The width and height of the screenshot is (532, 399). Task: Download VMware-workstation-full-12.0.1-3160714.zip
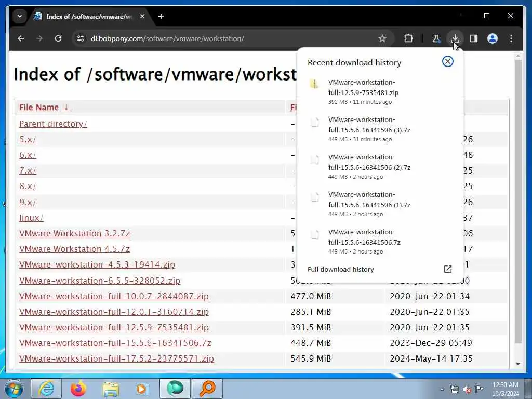(x=114, y=312)
